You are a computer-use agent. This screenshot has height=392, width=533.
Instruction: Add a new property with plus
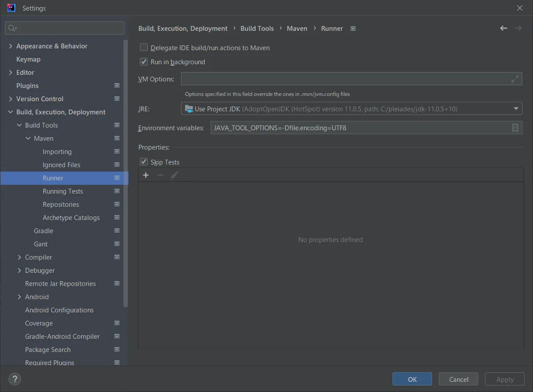[146, 175]
